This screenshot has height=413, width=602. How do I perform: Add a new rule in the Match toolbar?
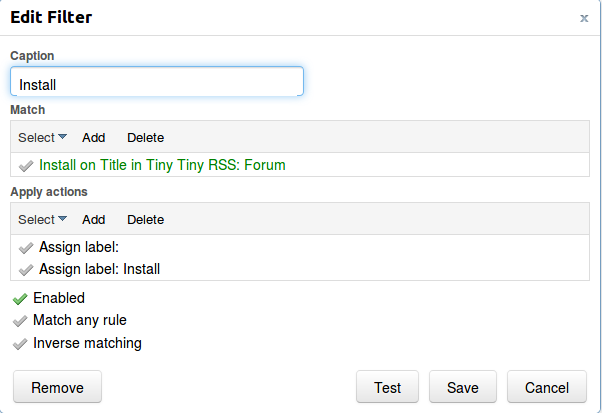(x=93, y=137)
